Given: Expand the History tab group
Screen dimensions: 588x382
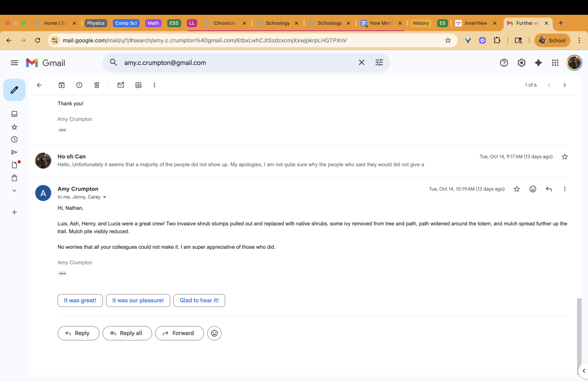Looking at the screenshot, I should (x=421, y=23).
